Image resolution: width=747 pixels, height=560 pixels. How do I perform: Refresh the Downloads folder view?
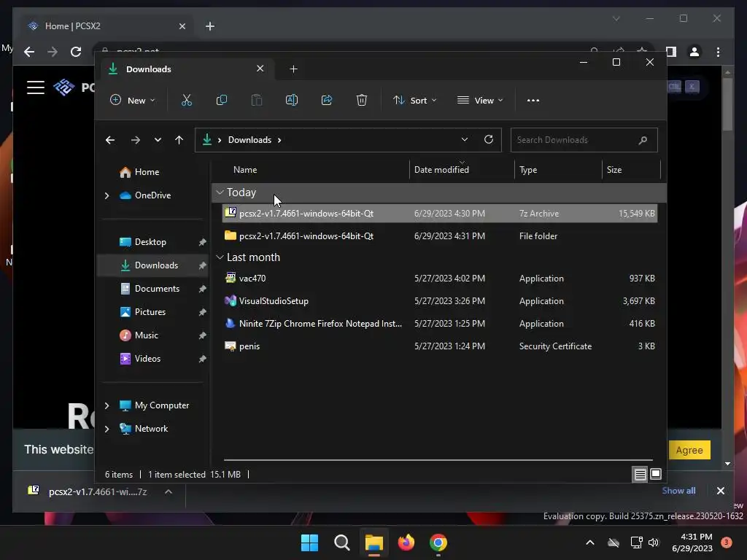[x=489, y=139]
